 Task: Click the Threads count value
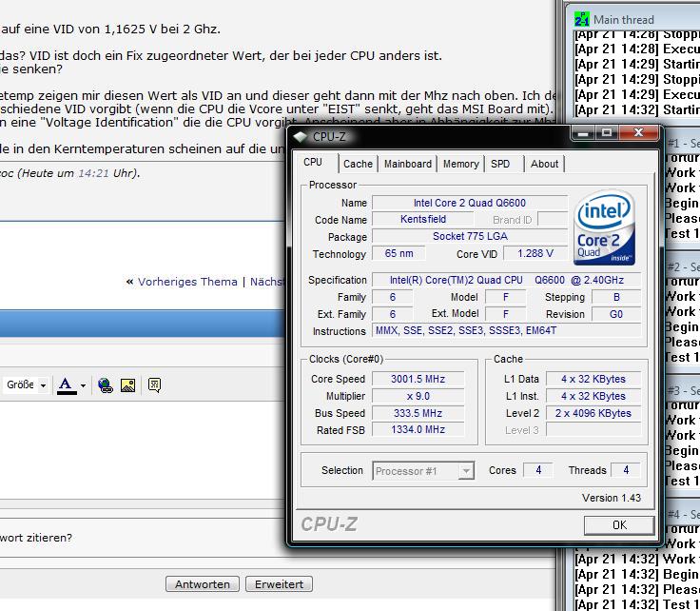coord(626,470)
